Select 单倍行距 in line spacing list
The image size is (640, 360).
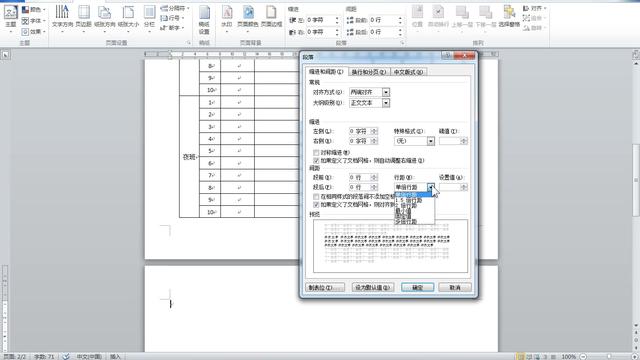tap(413, 195)
